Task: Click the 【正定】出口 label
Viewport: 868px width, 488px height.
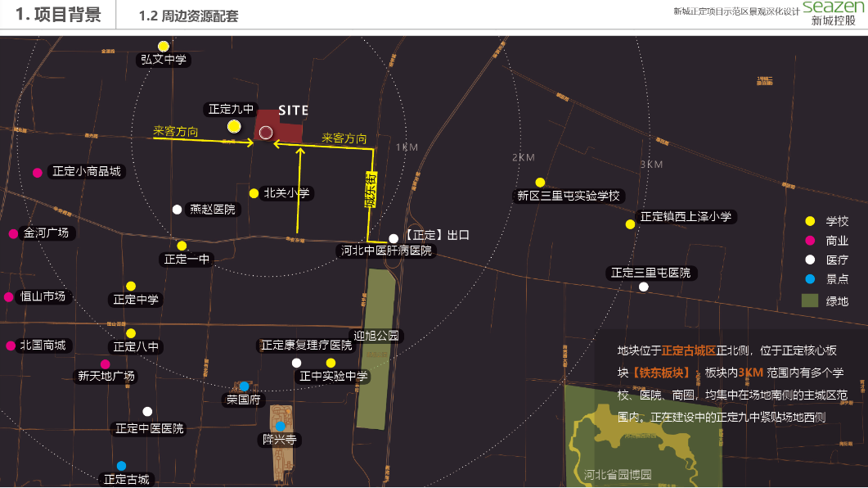Action: coord(437,235)
